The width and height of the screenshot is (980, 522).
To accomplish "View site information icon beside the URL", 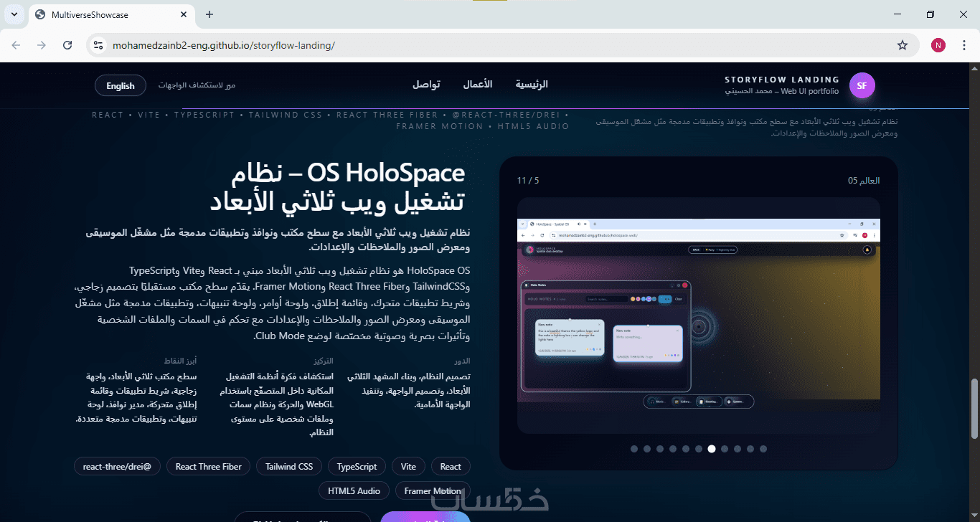I will tap(99, 45).
